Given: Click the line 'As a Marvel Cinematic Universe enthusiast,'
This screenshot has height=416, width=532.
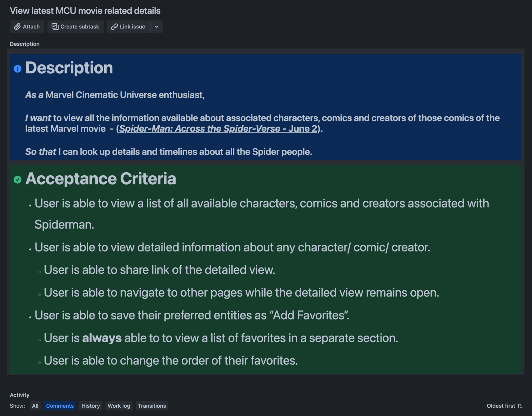Looking at the screenshot, I should pyautogui.click(x=115, y=95).
